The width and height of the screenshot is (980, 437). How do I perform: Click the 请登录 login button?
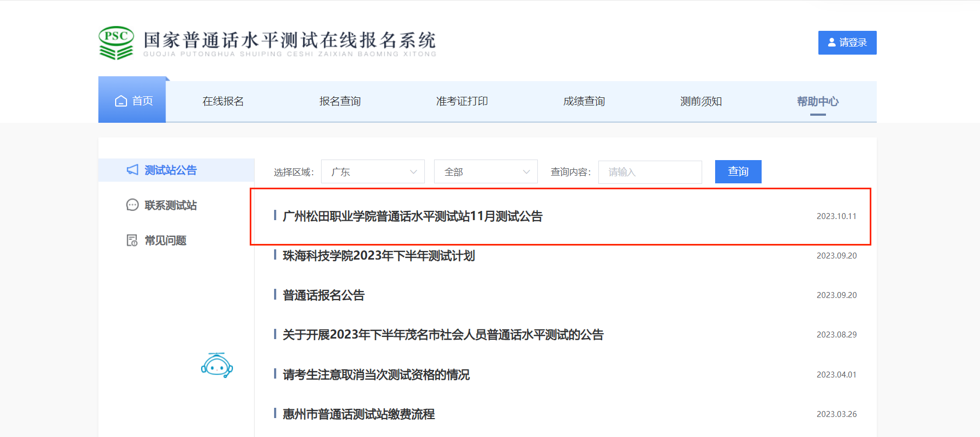(x=848, y=43)
